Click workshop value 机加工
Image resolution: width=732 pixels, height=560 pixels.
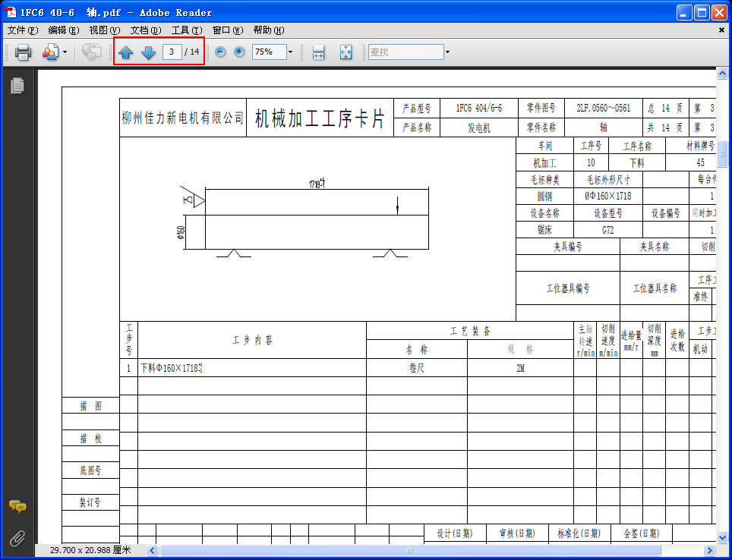pyautogui.click(x=544, y=163)
